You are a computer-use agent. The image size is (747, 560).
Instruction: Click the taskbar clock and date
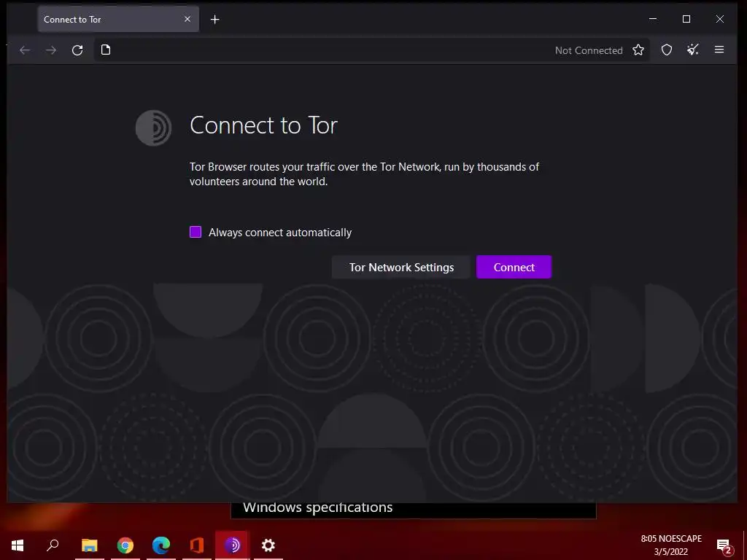(671, 545)
